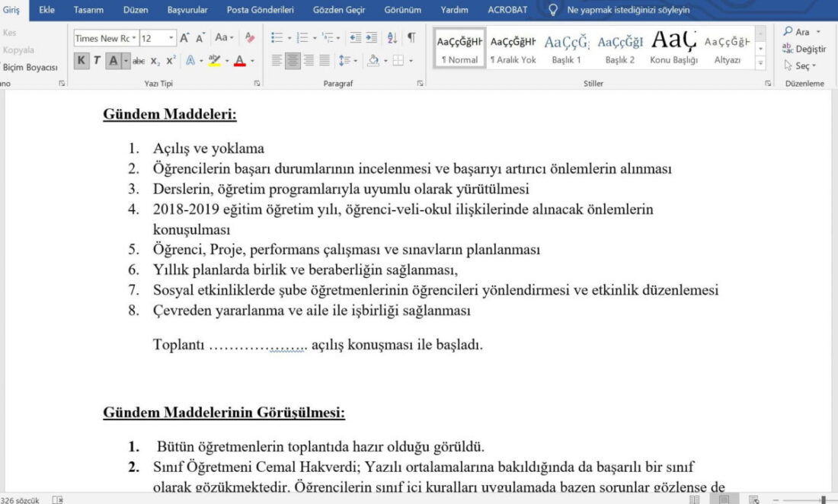The image size is (838, 504).
Task: Click the red font color swatch
Action: (x=240, y=60)
